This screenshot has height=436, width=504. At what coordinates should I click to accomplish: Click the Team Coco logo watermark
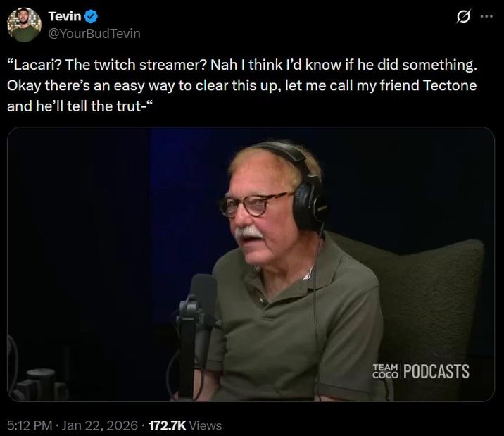pyautogui.click(x=384, y=371)
